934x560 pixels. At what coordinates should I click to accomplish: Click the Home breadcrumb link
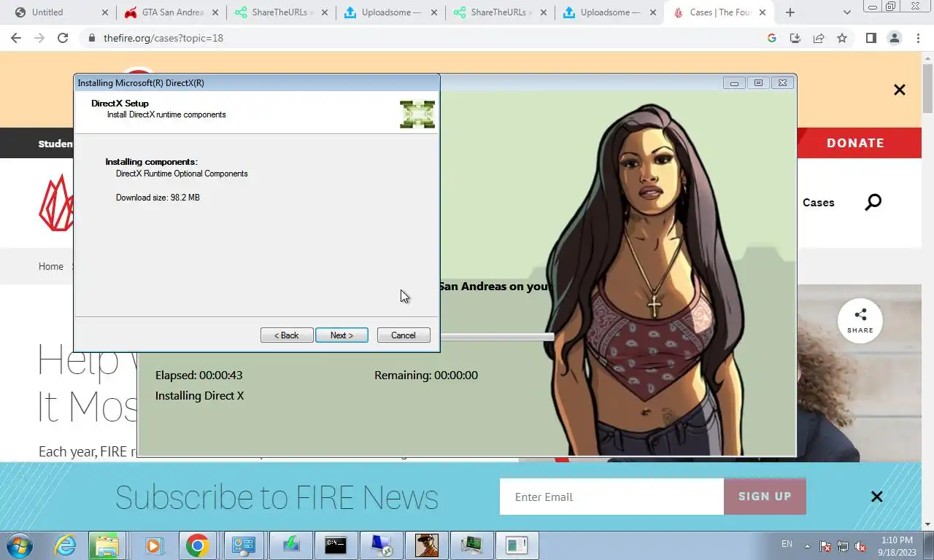[x=51, y=266]
